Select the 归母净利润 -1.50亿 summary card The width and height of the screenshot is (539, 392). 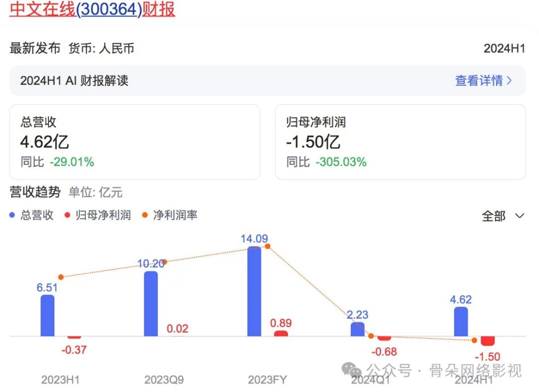point(400,142)
